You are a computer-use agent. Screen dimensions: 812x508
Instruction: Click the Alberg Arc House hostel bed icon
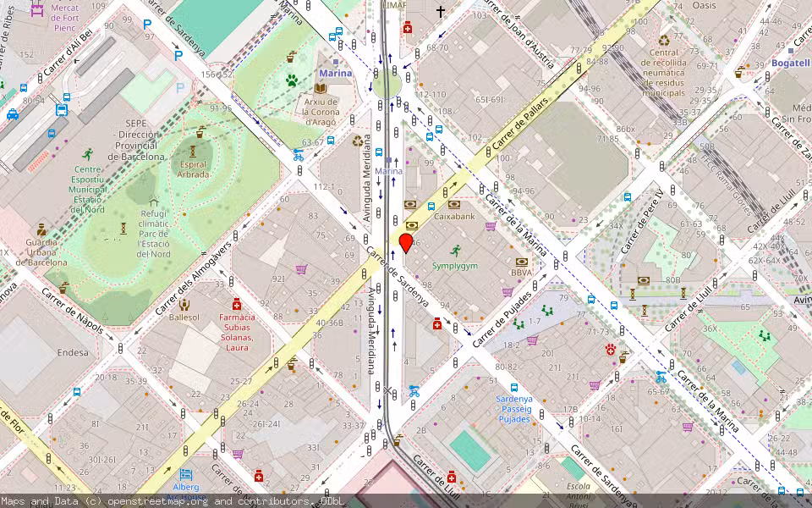point(186,474)
